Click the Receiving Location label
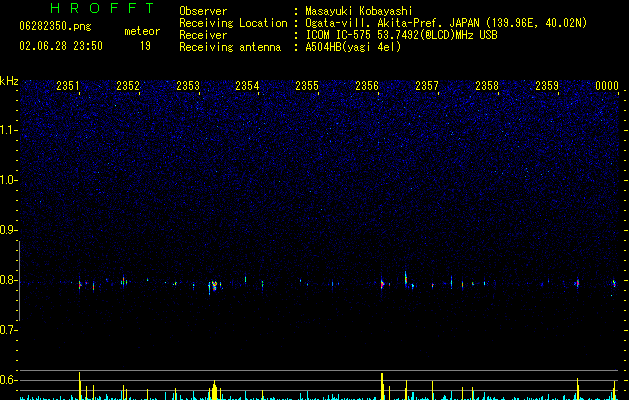The width and height of the screenshot is (629, 400). 233,23
